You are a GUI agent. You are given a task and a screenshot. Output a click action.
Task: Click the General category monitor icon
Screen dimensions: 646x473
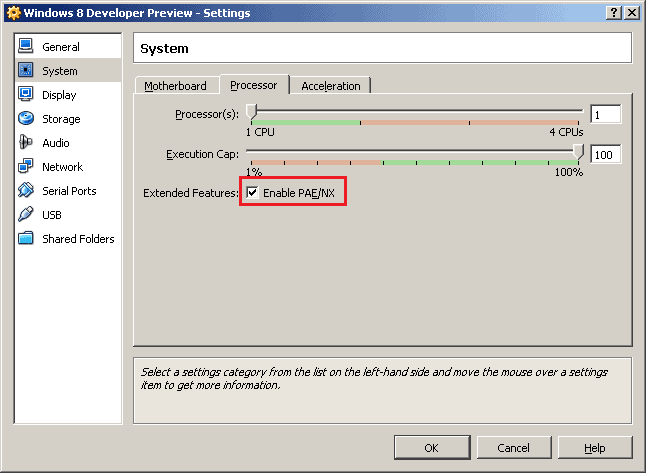[26, 46]
